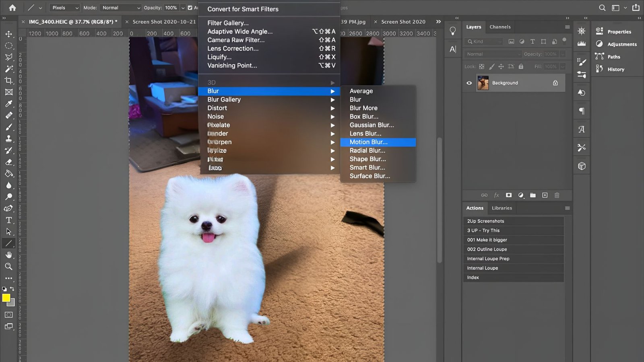The image size is (644, 362).
Task: Open the layer blend mode Normal dropdown
Action: coord(493,54)
